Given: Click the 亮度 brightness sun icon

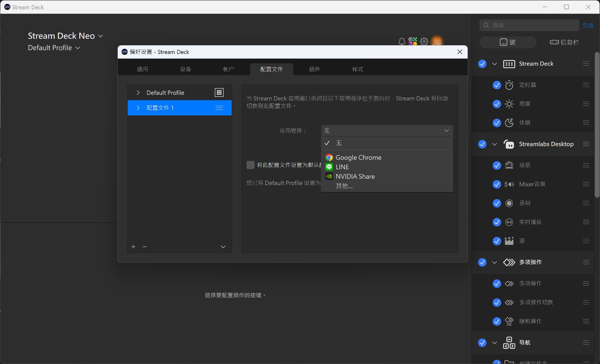Looking at the screenshot, I should [x=509, y=104].
